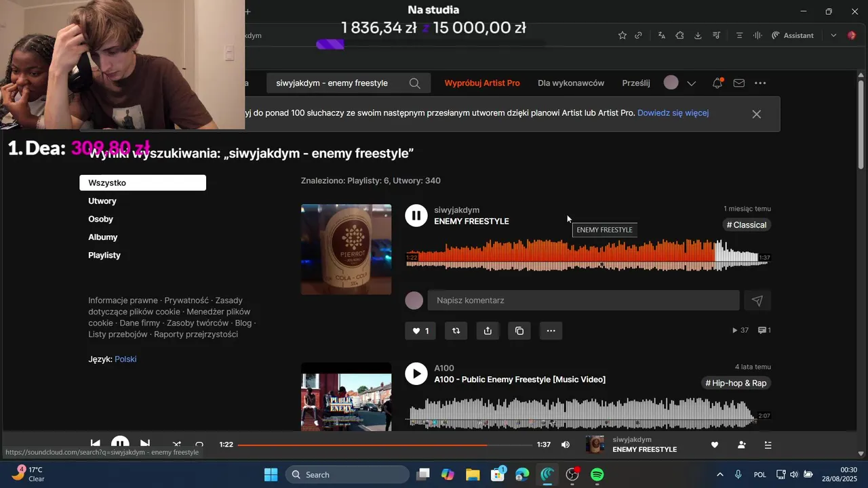Open header three-dots settings menu

[760, 83]
